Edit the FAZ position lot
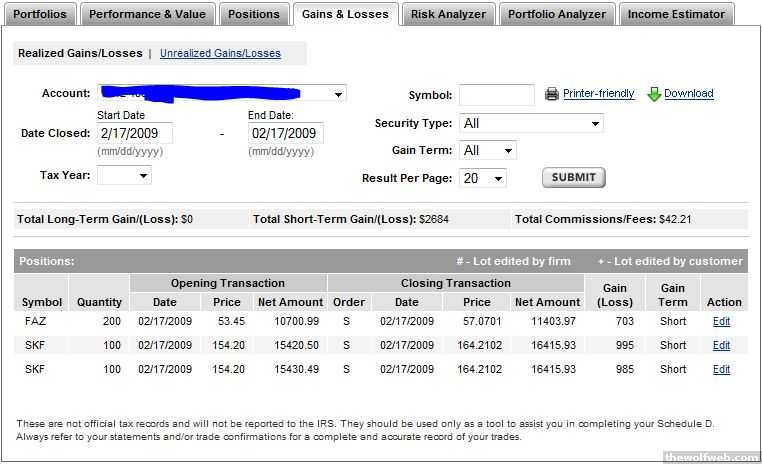Viewport: 762px width, 464px height. click(721, 322)
